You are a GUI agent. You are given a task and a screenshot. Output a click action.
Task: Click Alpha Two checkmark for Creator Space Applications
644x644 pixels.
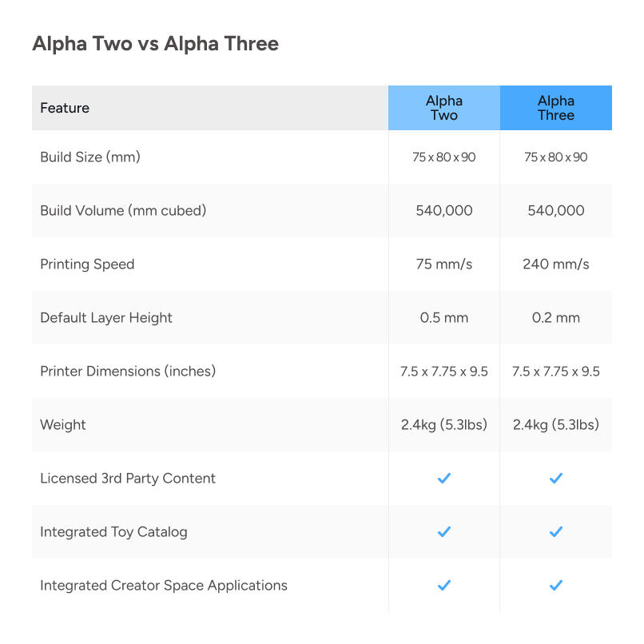coord(444,585)
